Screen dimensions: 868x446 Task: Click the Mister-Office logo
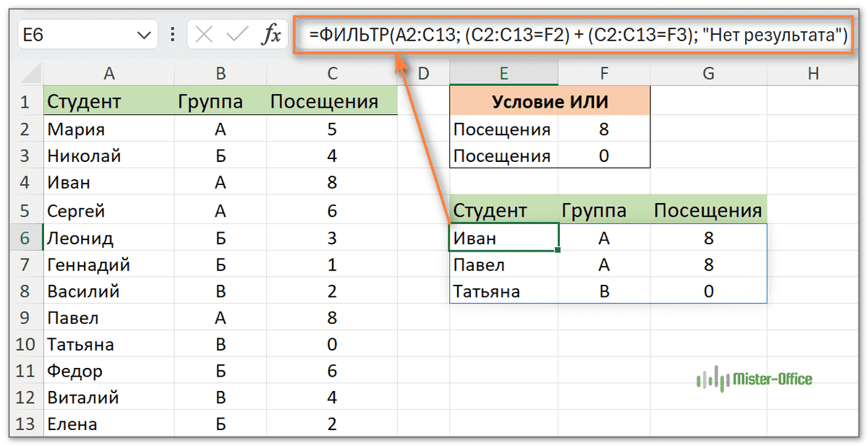pyautogui.click(x=753, y=379)
